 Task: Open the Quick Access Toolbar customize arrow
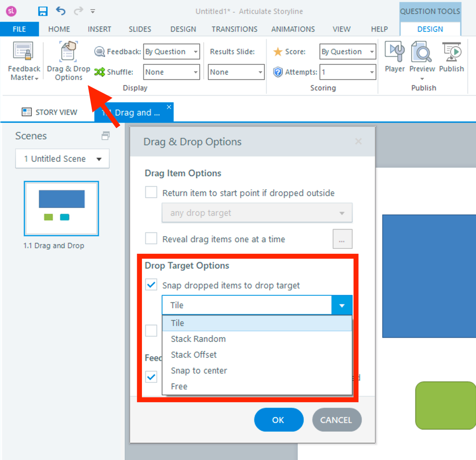(x=93, y=11)
